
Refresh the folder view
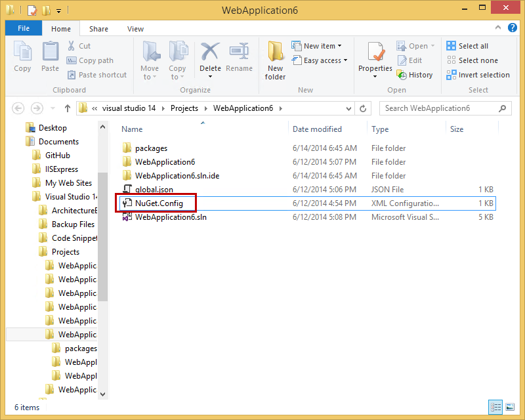[x=363, y=108]
